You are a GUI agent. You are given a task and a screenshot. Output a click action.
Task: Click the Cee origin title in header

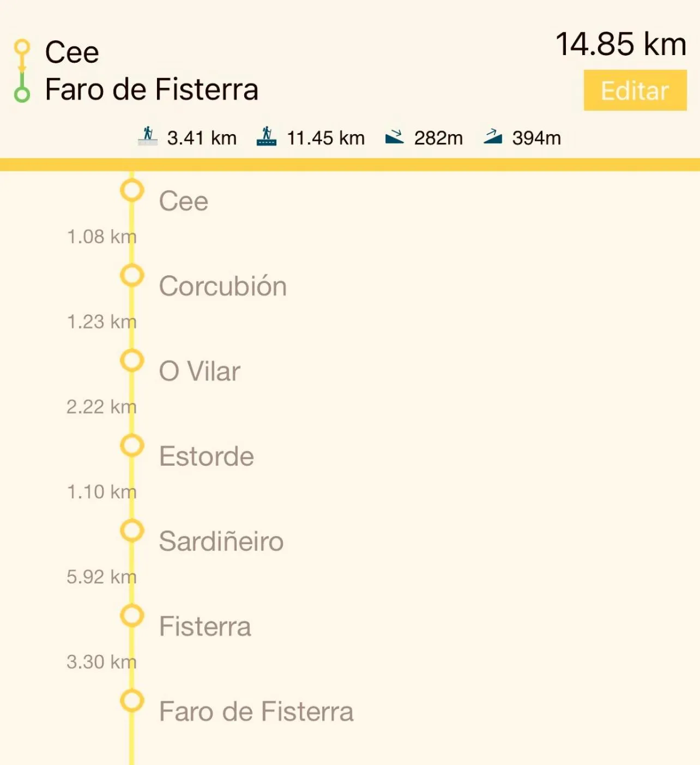tap(72, 52)
